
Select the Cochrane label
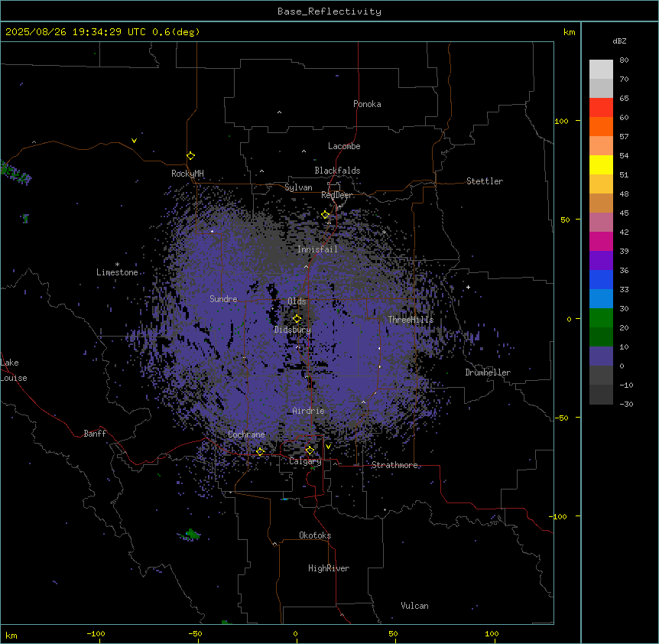(246, 434)
